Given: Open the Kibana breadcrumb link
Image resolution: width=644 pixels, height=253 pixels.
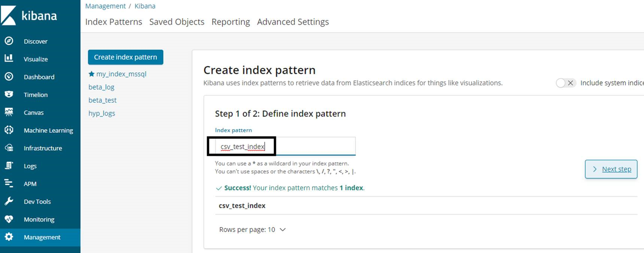Looking at the screenshot, I should pos(145,6).
